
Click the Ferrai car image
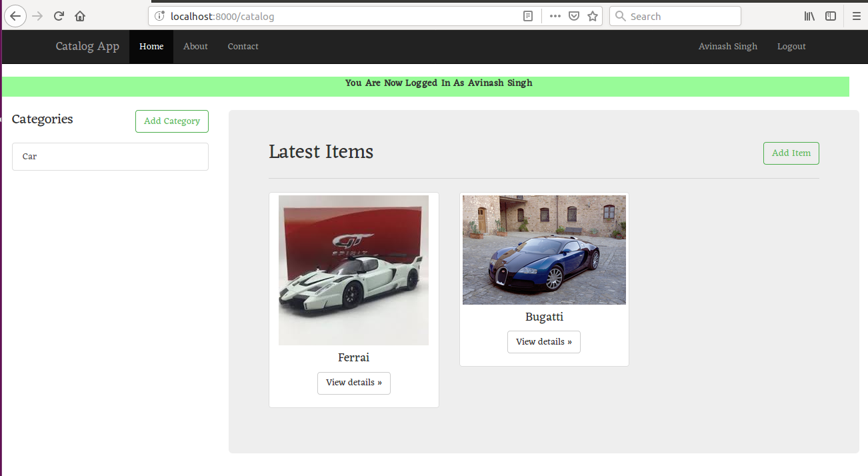point(353,270)
